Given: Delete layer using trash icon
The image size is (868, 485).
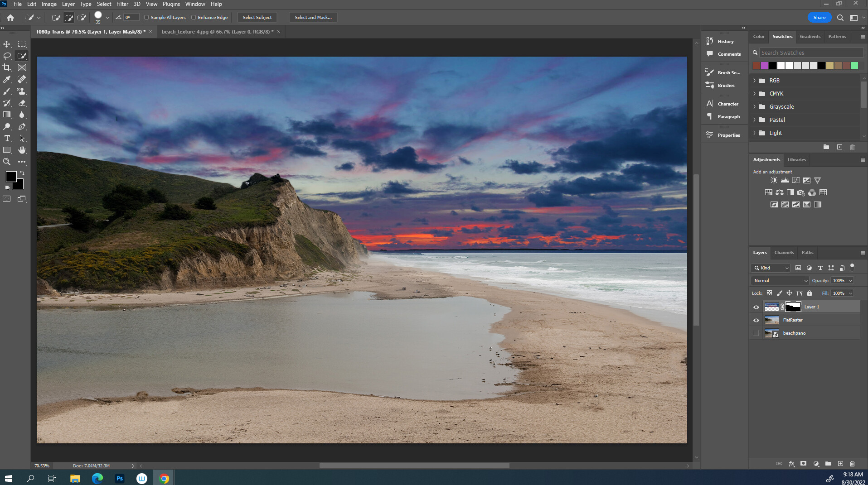Looking at the screenshot, I should point(853,464).
